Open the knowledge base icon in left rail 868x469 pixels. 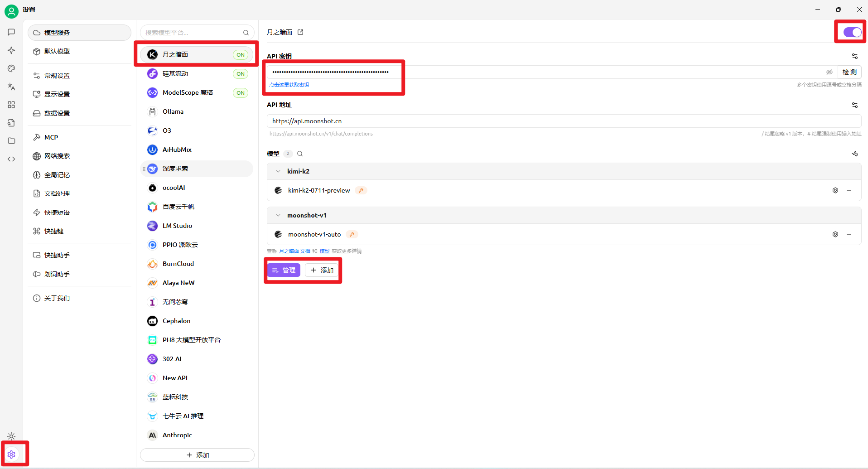11,123
